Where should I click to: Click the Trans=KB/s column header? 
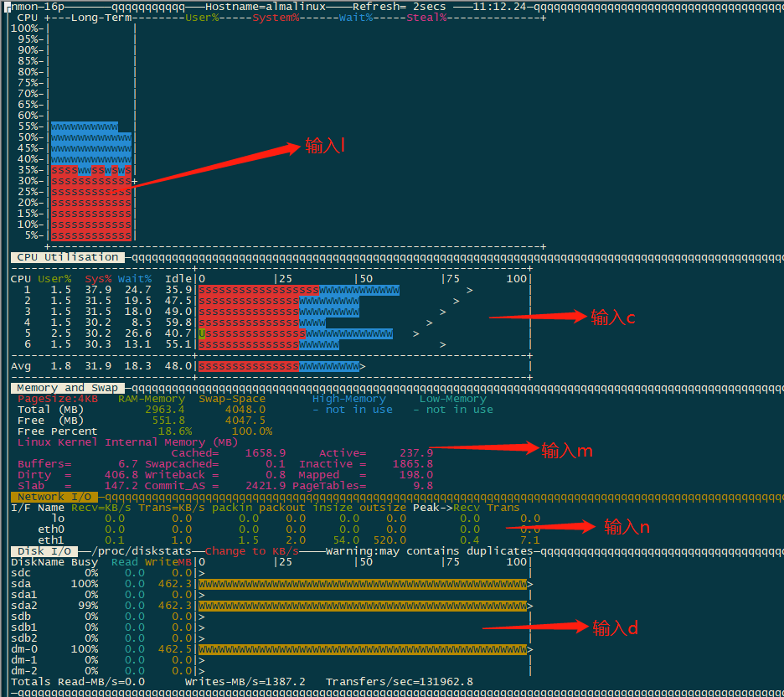point(172,508)
